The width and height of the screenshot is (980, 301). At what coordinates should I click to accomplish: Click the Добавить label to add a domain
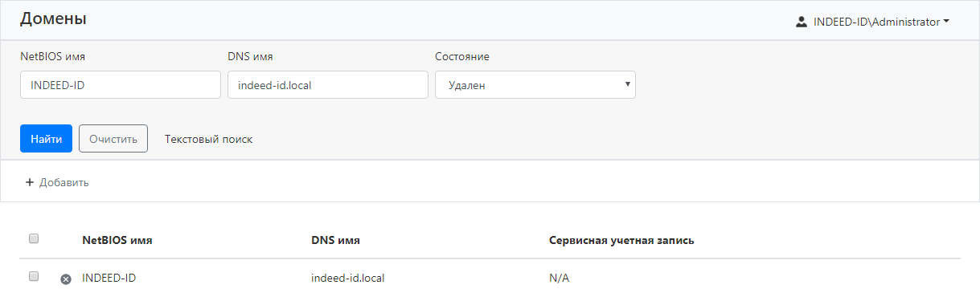point(64,182)
